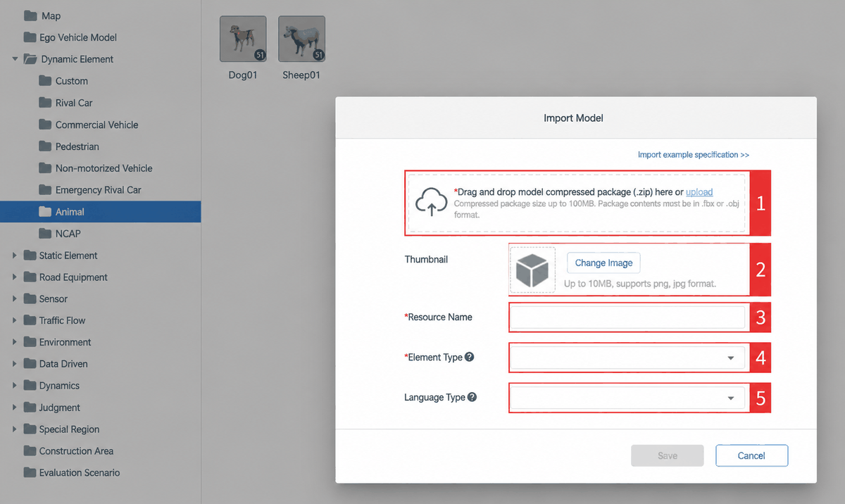
Task: Click the Rival Car folder icon
Action: [x=45, y=103]
